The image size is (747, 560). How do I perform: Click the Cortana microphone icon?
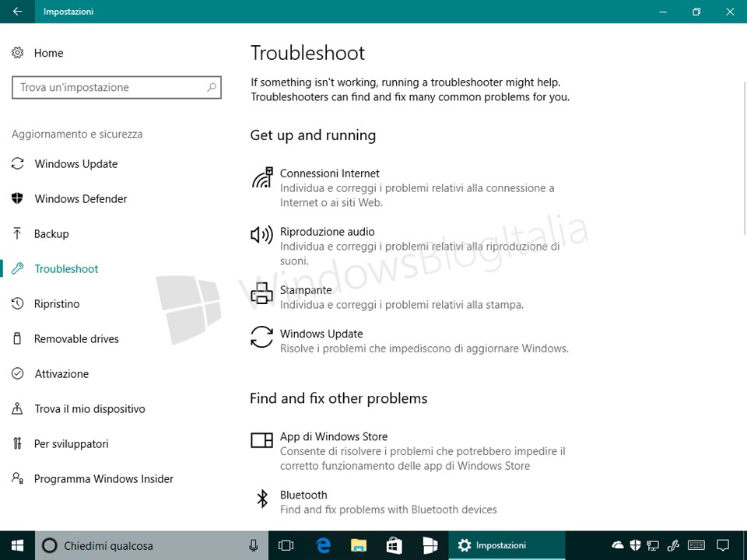pos(254,546)
